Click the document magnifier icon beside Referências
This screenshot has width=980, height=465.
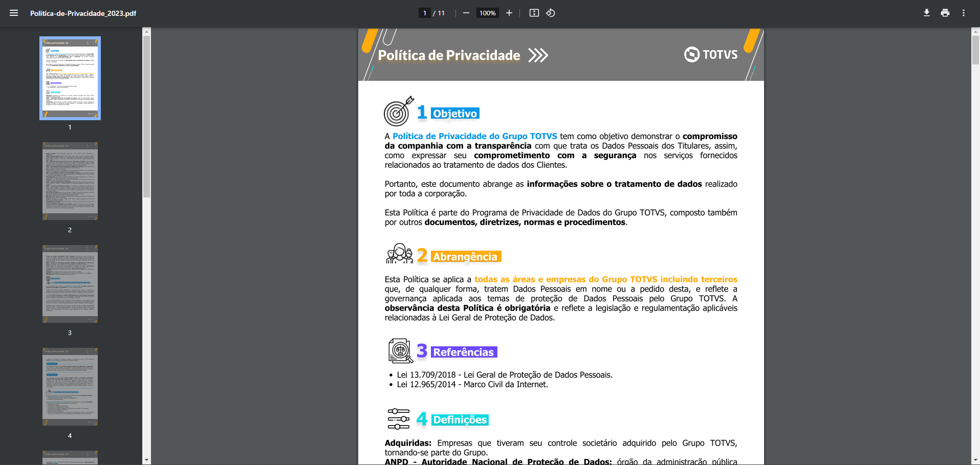tap(400, 350)
